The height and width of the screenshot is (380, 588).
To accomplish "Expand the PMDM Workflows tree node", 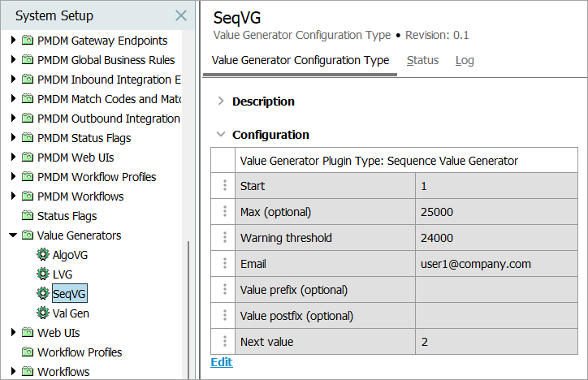I will point(12,196).
